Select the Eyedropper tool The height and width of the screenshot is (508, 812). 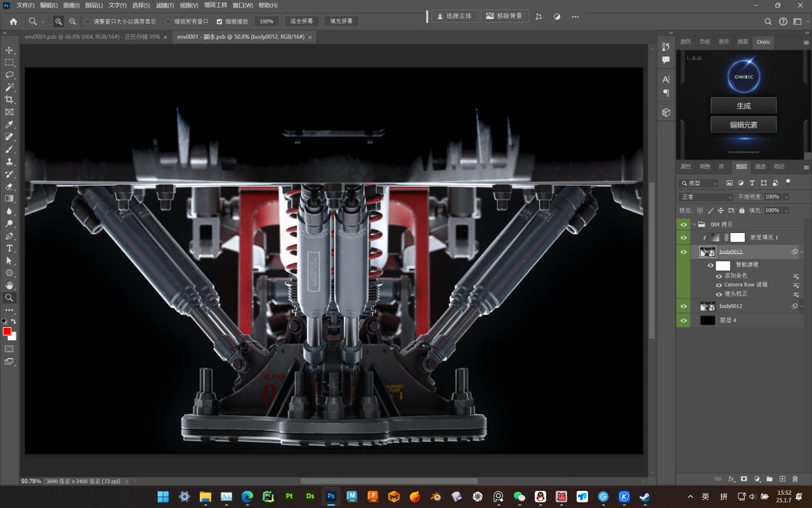coord(9,125)
